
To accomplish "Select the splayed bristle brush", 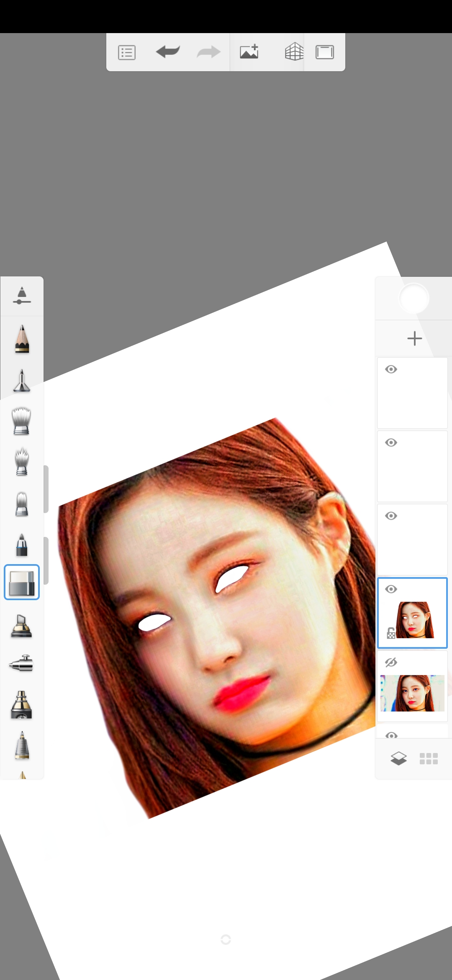I will click(x=22, y=462).
